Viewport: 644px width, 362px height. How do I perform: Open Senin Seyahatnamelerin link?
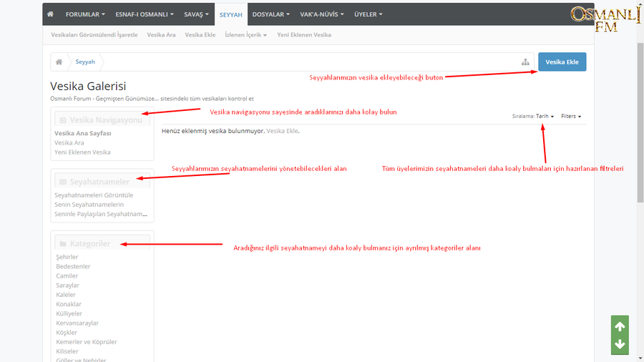point(89,205)
